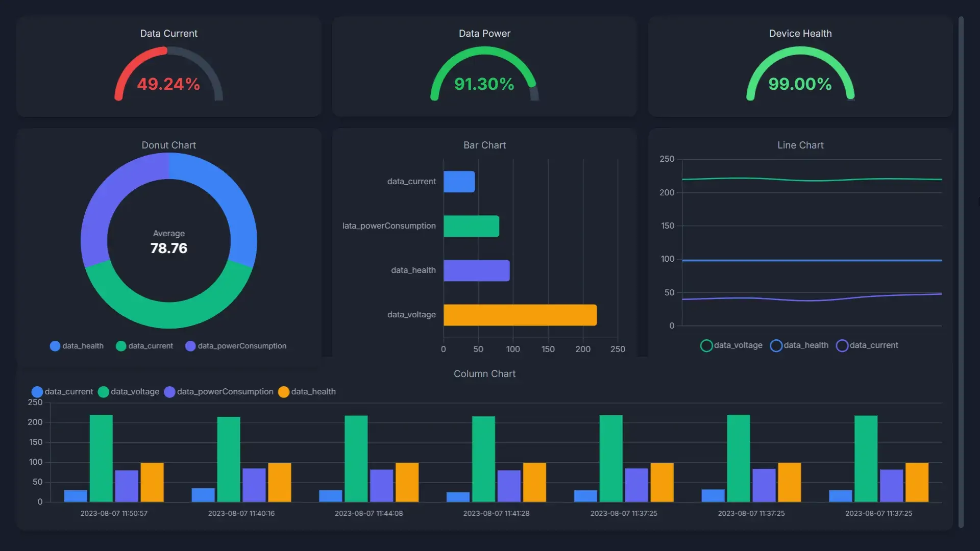Toggle data_powerConsumption legend in Column Chart

point(219,391)
